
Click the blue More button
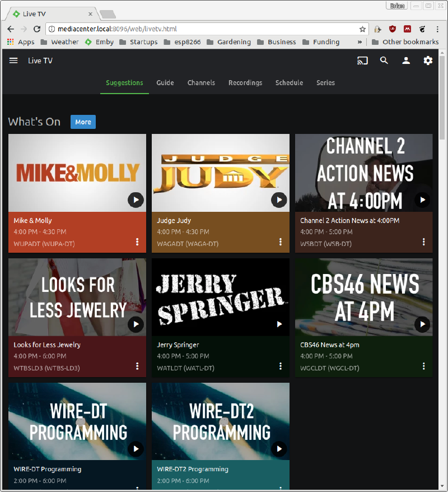coord(83,122)
